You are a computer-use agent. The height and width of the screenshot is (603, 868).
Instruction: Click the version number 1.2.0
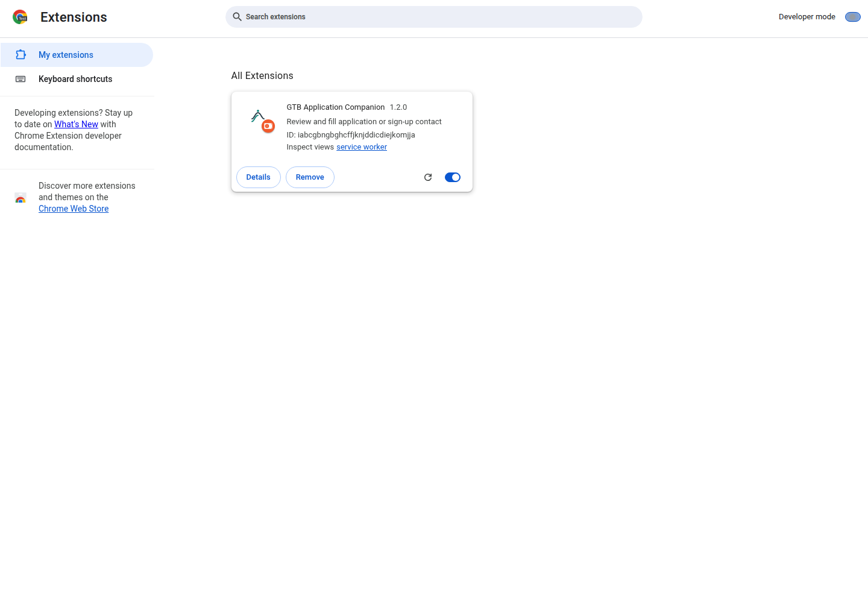pyautogui.click(x=398, y=107)
